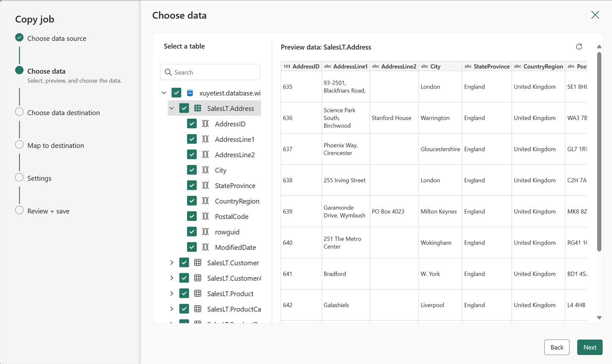The image size is (612, 364).
Task: Click the Next button
Action: 590,347
